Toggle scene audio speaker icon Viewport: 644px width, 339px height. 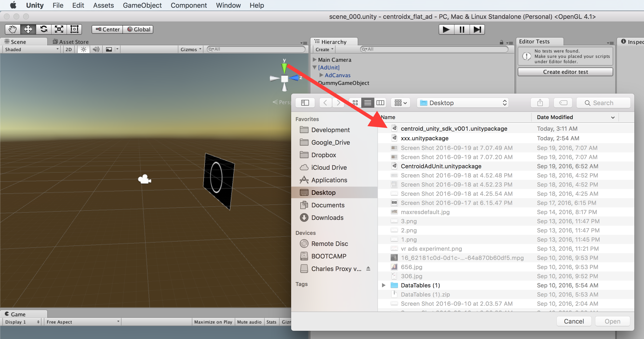tap(96, 49)
